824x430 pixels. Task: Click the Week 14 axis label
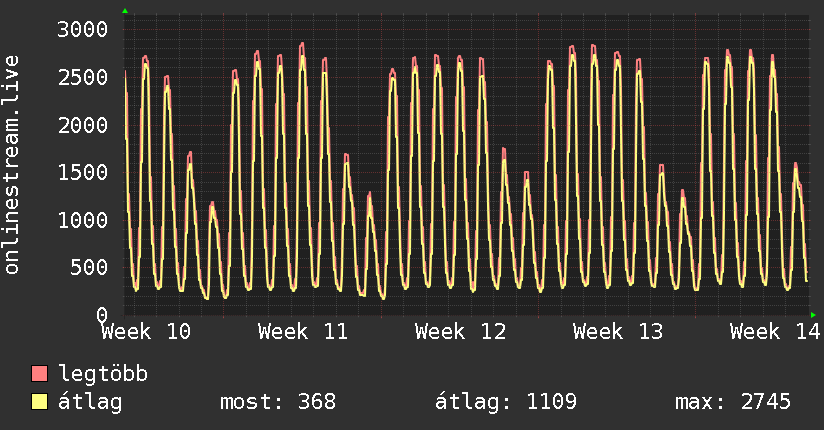pos(775,332)
